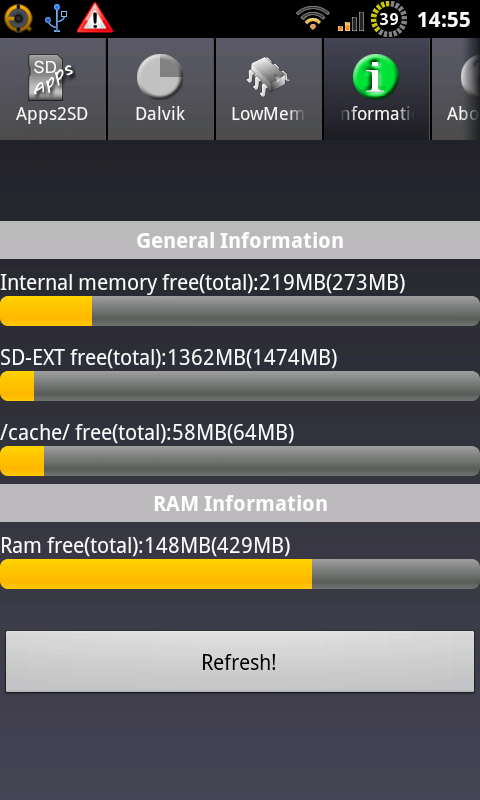Tap the battery level 39 indicator

pyautogui.click(x=389, y=19)
